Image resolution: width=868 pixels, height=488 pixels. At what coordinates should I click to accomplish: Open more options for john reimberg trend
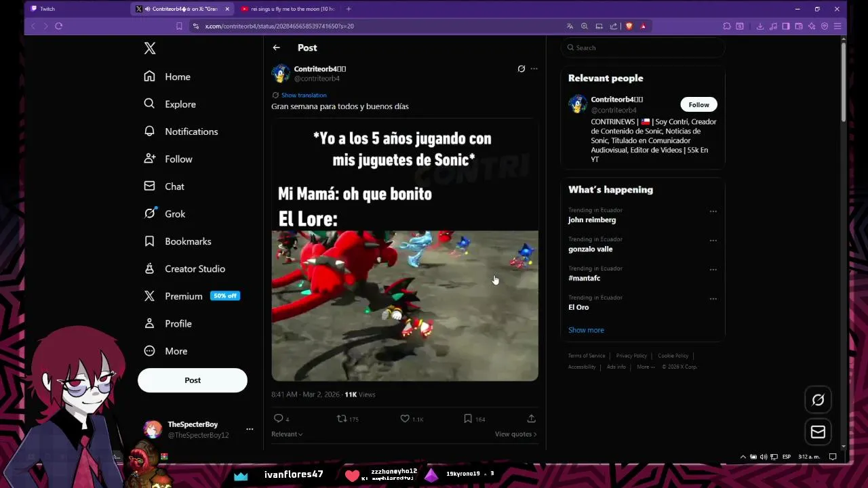[713, 211]
